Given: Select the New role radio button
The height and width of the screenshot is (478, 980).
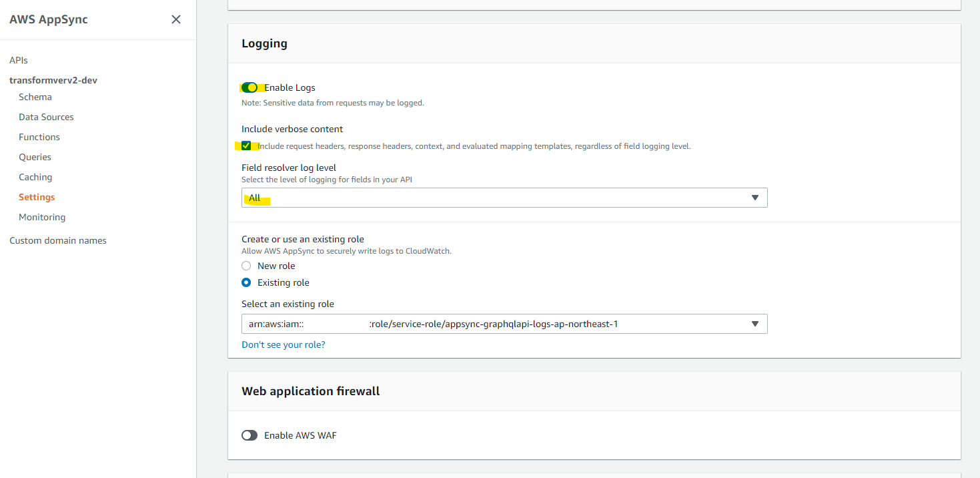Looking at the screenshot, I should (x=246, y=266).
